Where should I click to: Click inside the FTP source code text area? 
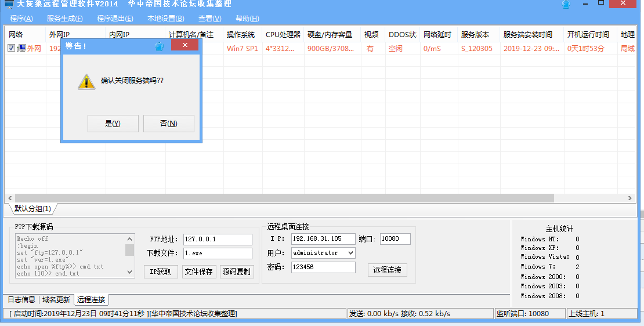(x=70, y=256)
